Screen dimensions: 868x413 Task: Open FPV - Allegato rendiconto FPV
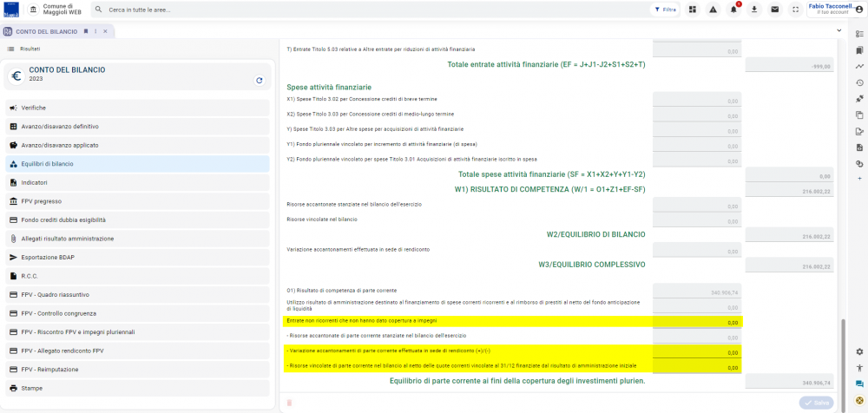pos(137,351)
